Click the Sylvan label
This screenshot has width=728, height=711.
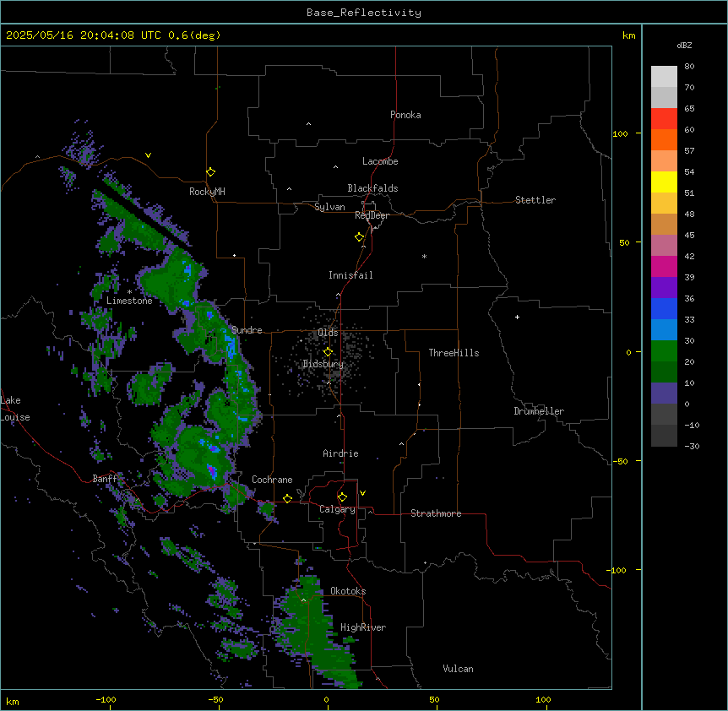coord(329,207)
